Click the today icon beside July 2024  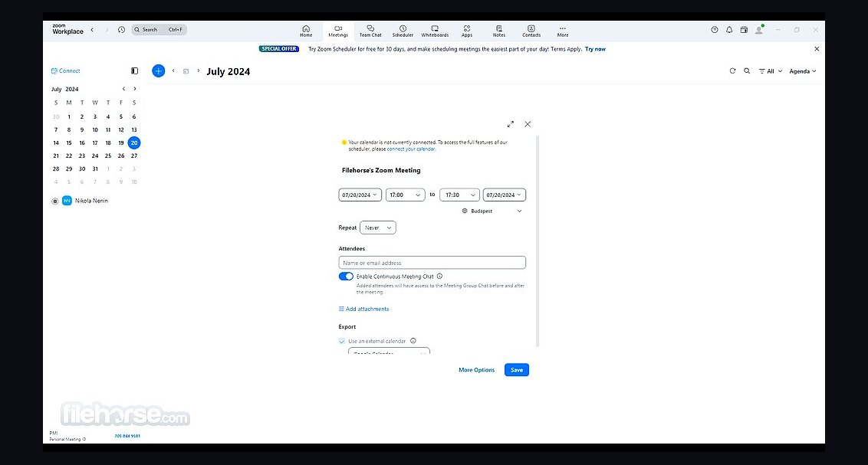pos(186,71)
